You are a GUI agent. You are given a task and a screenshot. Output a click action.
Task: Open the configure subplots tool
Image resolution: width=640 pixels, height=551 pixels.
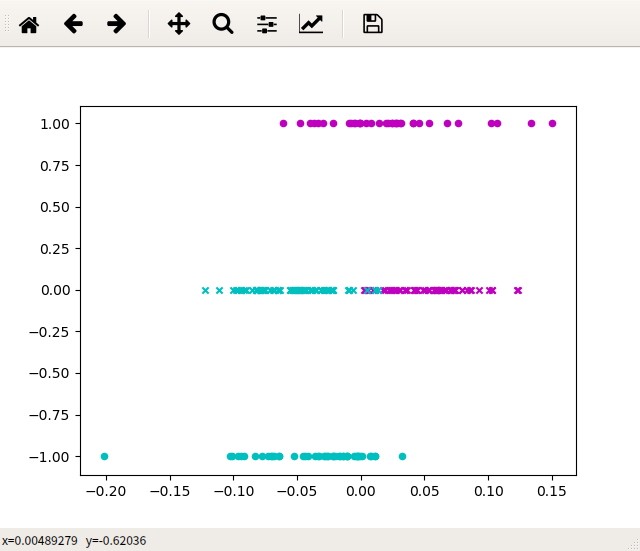tap(267, 24)
